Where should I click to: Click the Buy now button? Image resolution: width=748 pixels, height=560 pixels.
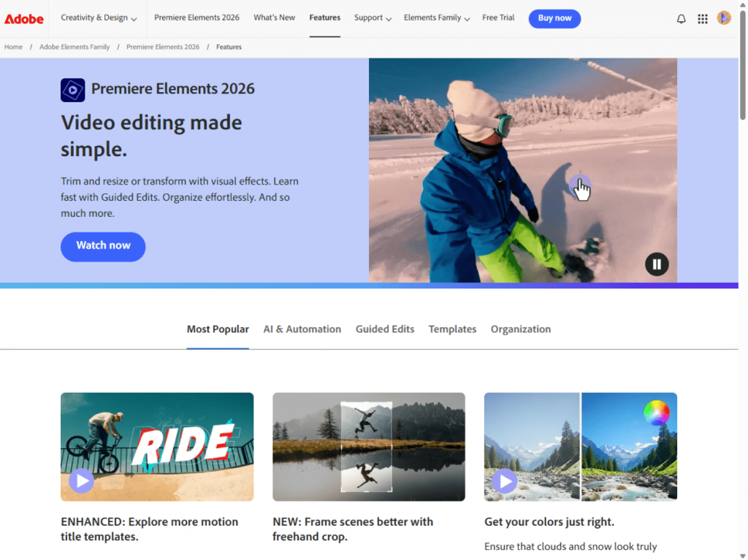click(x=554, y=18)
